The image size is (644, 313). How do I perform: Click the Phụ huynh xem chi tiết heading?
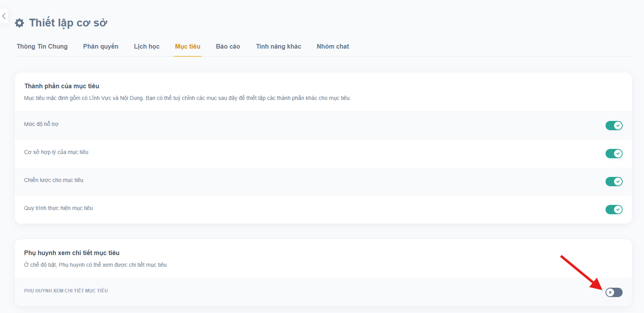click(72, 253)
